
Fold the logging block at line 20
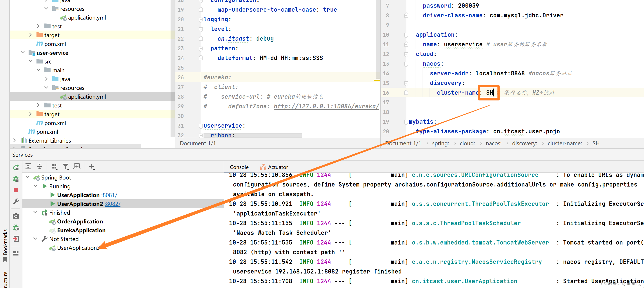tap(201, 20)
